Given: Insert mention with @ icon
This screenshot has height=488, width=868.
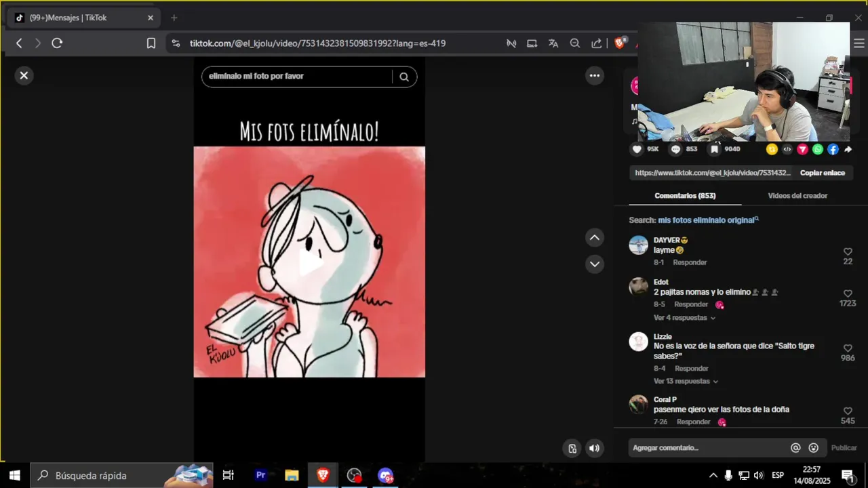Looking at the screenshot, I should [795, 448].
